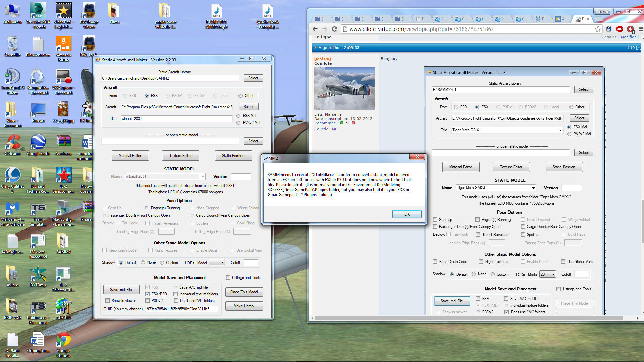The width and height of the screenshot is (644, 362).
Task: Click Place This Model in left window
Action: click(244, 292)
